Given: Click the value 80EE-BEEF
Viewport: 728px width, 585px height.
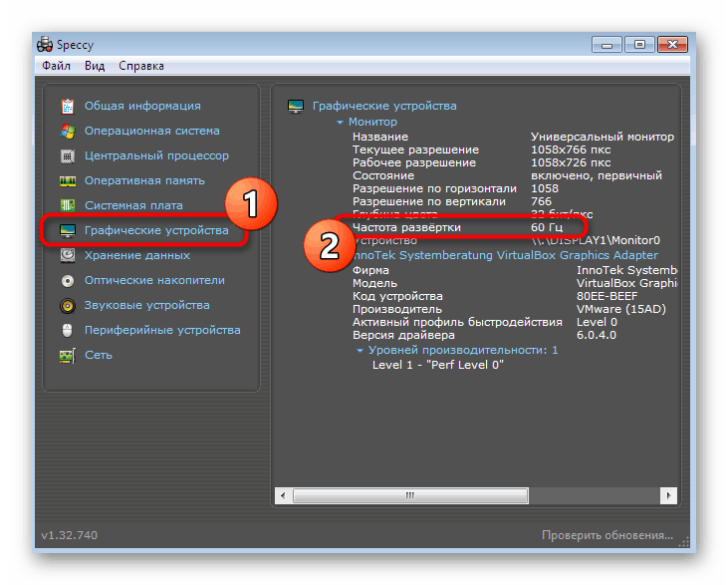Looking at the screenshot, I should click(607, 296).
